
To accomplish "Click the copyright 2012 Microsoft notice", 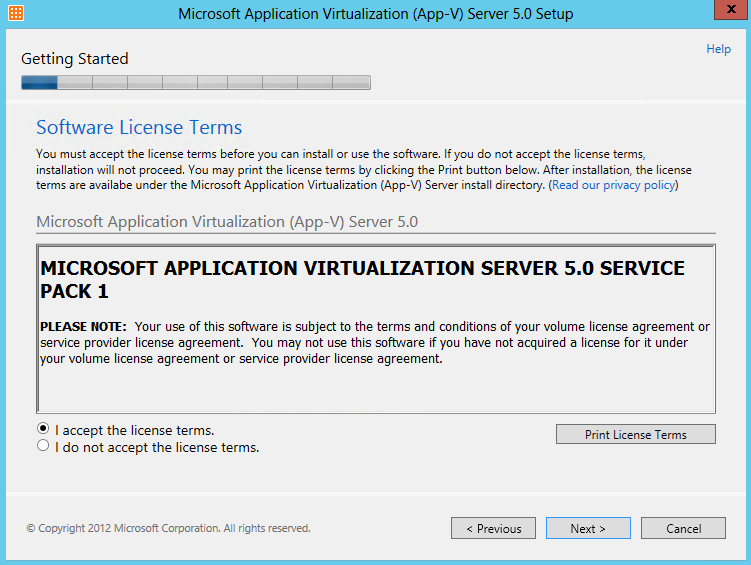I will point(169,528).
